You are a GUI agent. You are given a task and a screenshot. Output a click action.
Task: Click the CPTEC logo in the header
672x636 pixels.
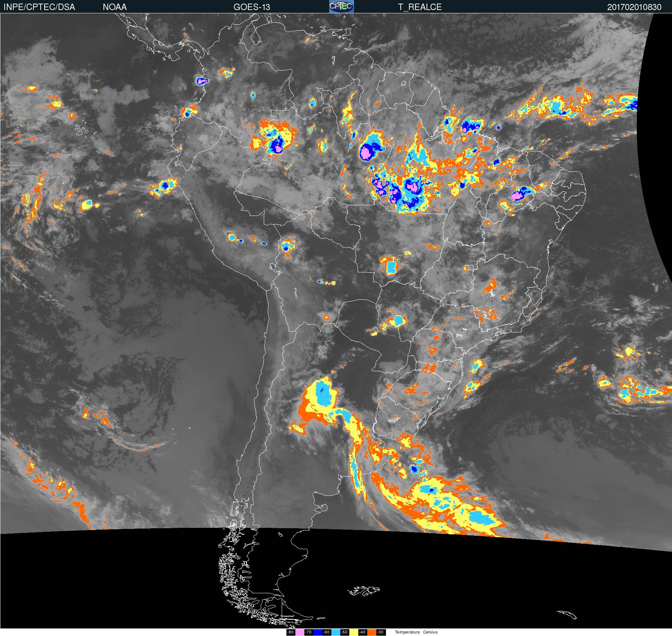click(341, 6)
